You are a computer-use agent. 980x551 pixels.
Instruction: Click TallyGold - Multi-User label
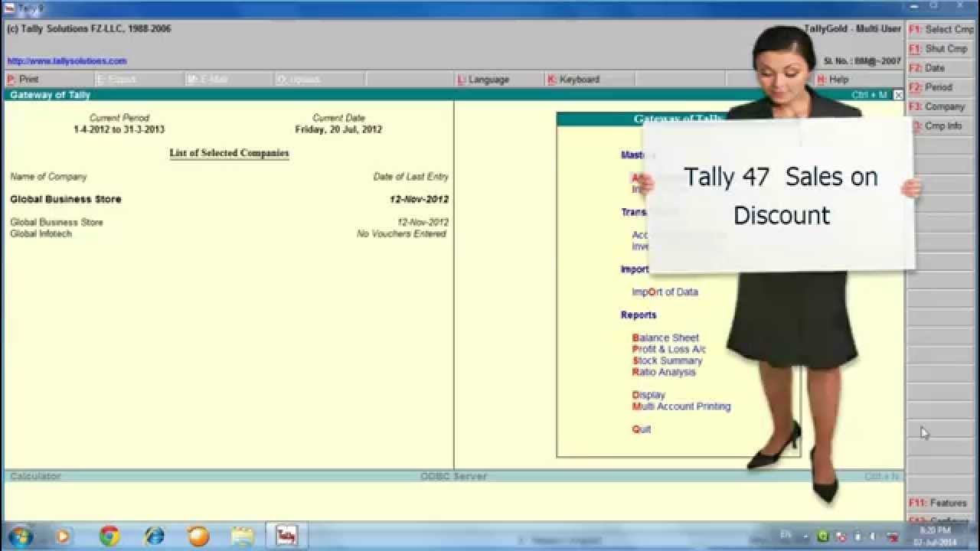point(852,29)
